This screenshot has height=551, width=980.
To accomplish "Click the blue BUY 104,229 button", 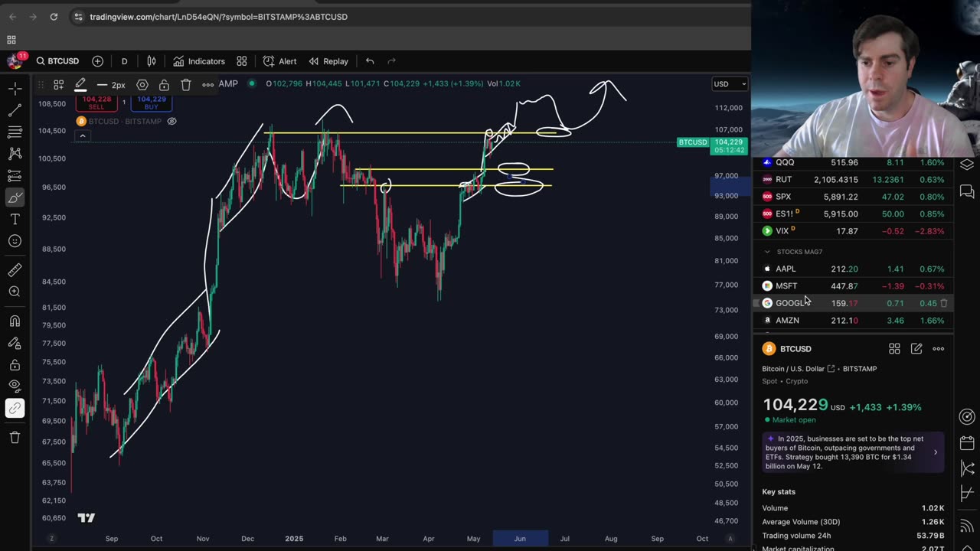I will point(152,103).
